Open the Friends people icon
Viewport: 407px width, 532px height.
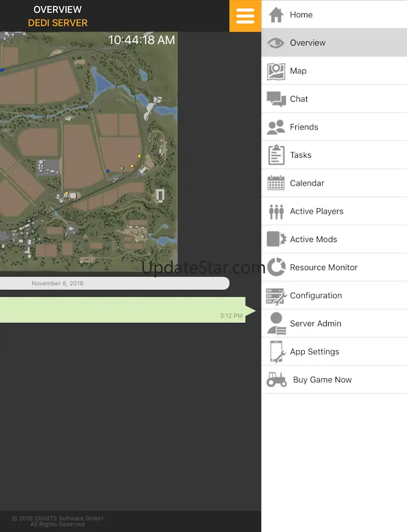276,127
